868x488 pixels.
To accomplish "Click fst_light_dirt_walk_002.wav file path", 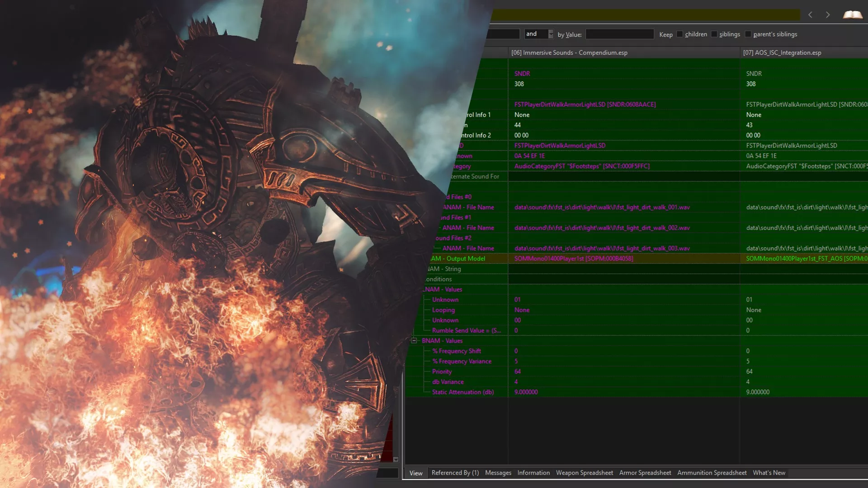I will click(x=602, y=228).
